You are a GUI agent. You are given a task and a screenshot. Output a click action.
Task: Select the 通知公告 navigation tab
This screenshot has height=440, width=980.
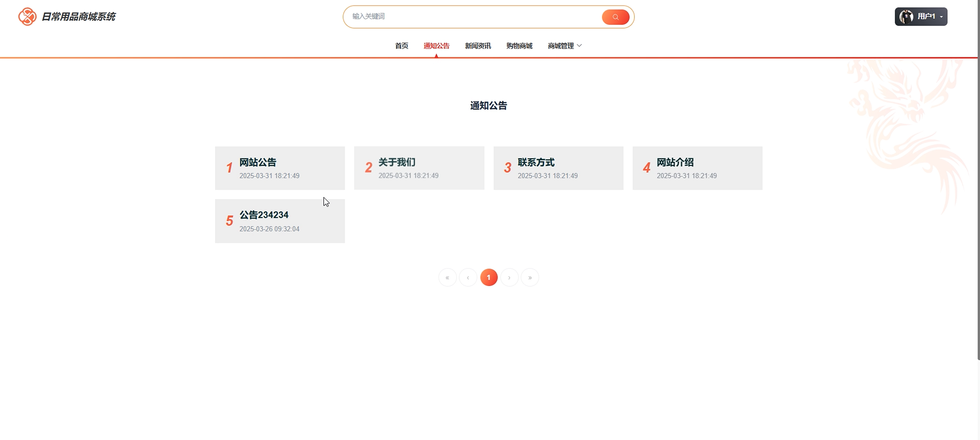point(436,46)
